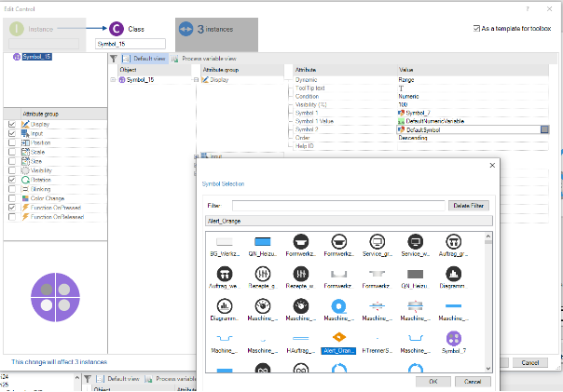Enable Function OnReleased attribute group
The width and height of the screenshot is (563, 392).
[x=12, y=217]
